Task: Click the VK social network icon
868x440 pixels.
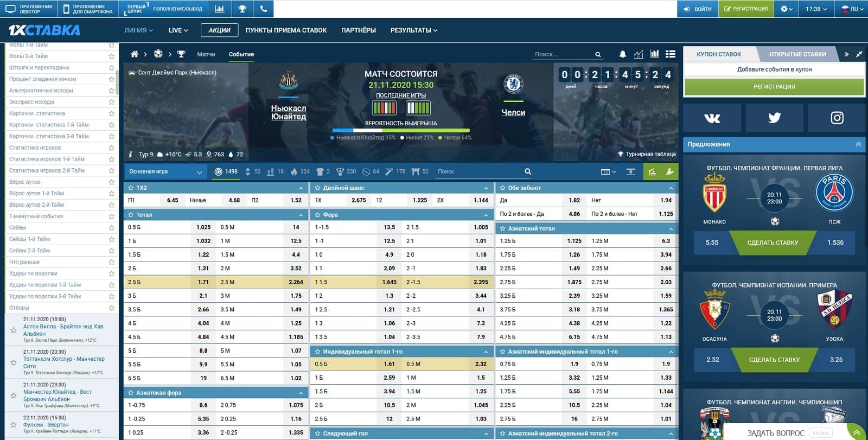Action: pyautogui.click(x=712, y=118)
